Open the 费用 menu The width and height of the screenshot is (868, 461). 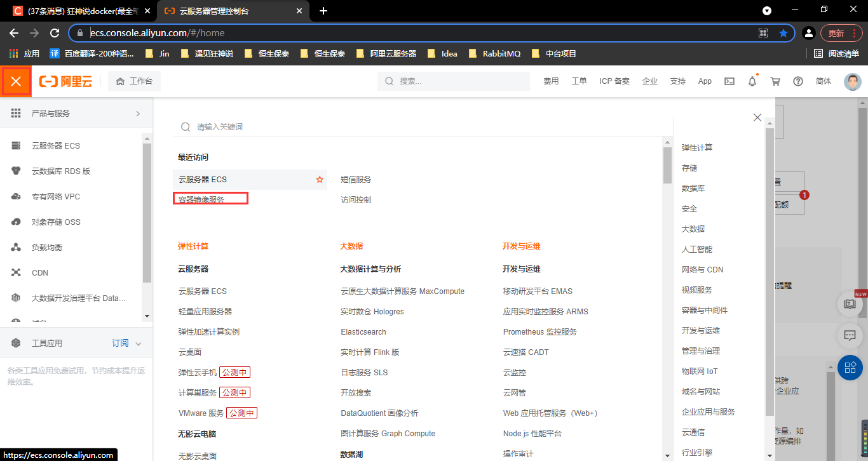click(x=551, y=81)
